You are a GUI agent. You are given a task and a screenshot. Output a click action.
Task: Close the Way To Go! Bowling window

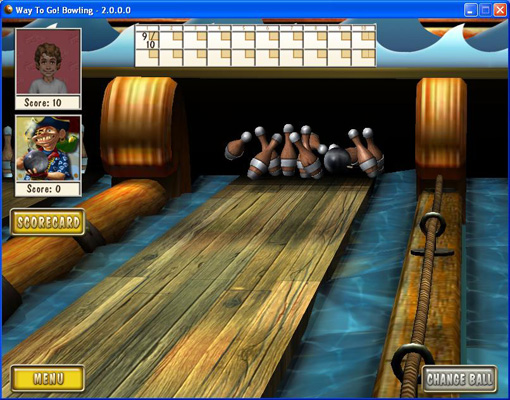pyautogui.click(x=500, y=10)
